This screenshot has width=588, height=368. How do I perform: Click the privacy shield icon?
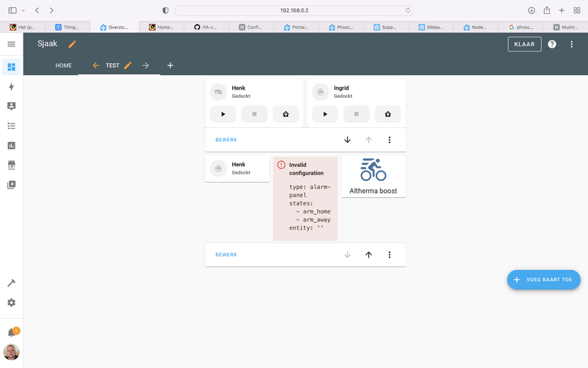point(165,10)
